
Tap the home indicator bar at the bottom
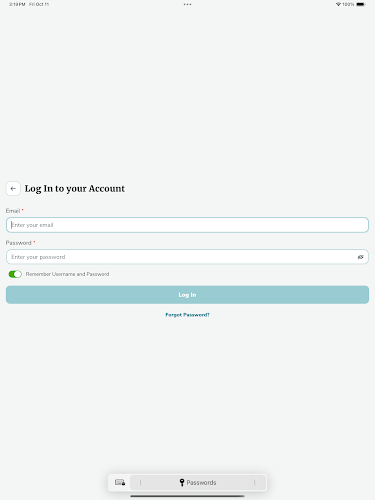tap(187, 496)
